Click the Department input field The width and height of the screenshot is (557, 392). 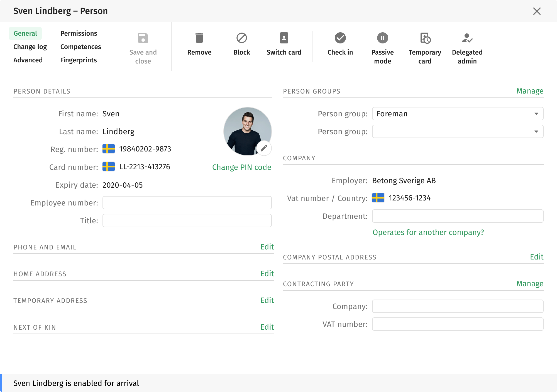[x=458, y=216]
